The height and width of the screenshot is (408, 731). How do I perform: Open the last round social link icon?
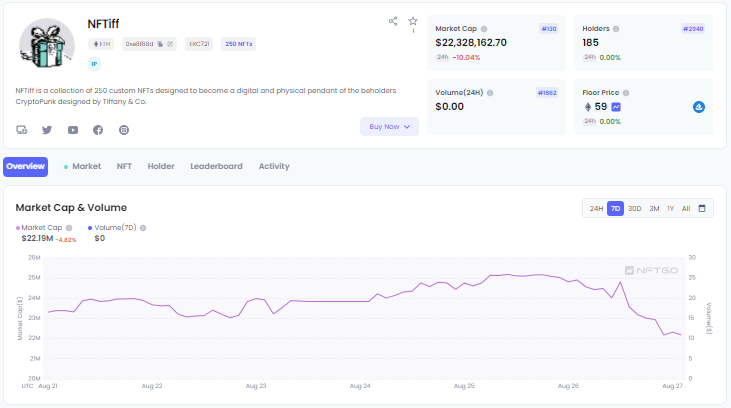point(124,130)
